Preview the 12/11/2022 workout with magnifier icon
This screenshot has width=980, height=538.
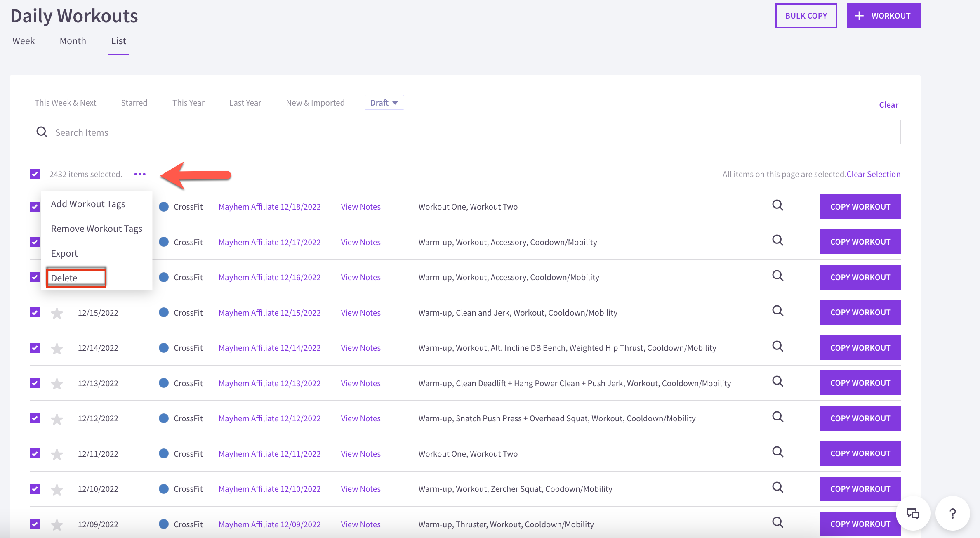point(777,452)
